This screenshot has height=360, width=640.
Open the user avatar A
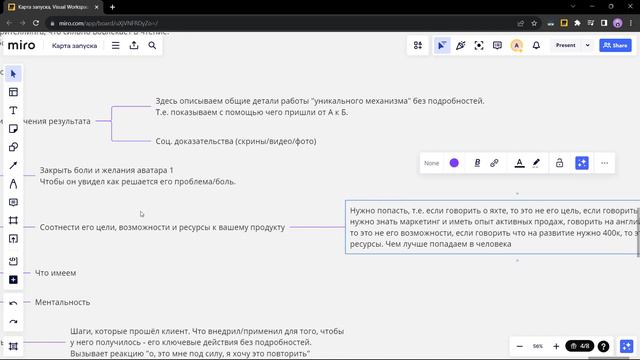pyautogui.click(x=517, y=45)
